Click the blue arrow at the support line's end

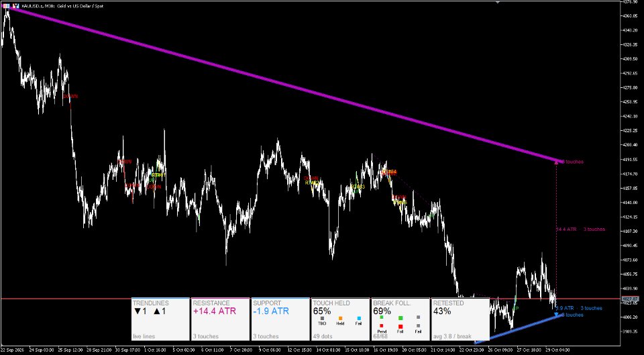pyautogui.click(x=557, y=315)
